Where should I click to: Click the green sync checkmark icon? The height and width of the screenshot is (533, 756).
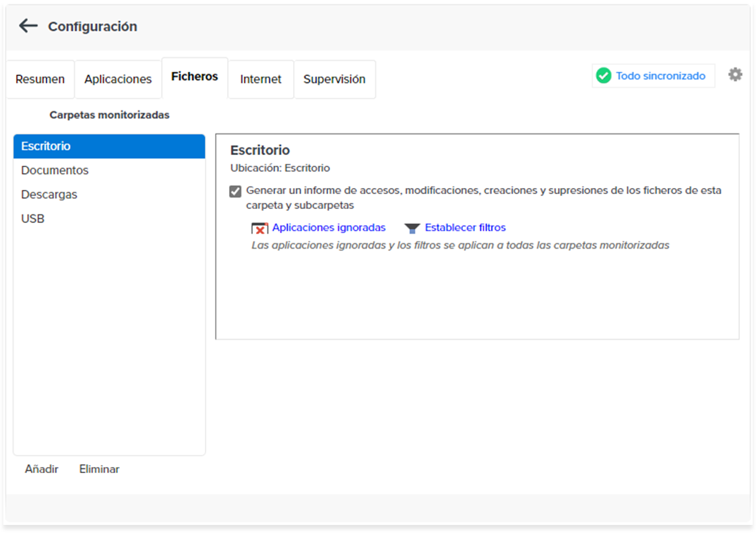pos(603,75)
